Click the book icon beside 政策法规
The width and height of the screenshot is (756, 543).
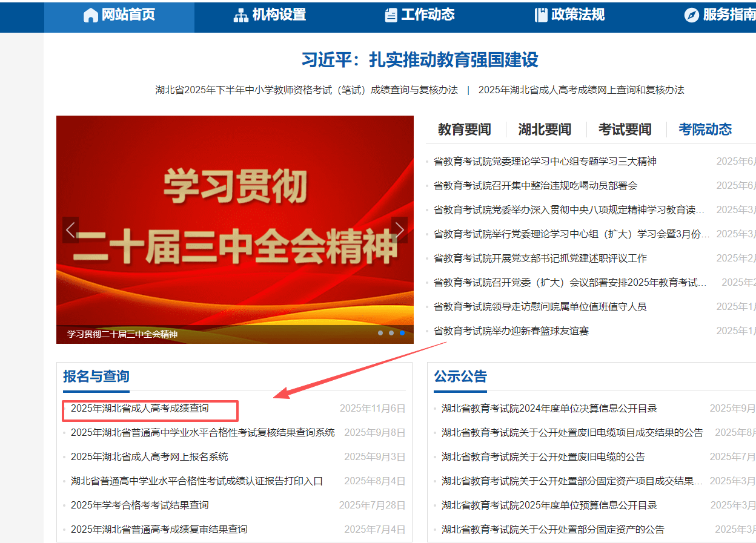(x=541, y=15)
